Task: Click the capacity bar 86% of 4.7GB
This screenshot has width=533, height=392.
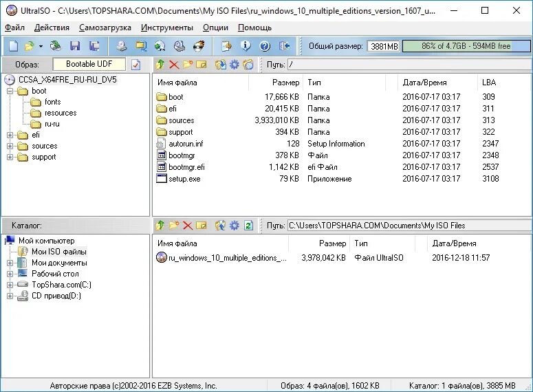Action: pos(466,46)
